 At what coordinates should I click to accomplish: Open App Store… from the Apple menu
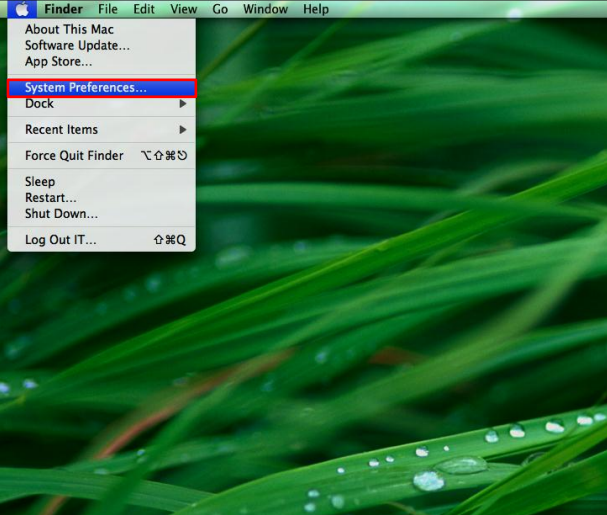101,62
